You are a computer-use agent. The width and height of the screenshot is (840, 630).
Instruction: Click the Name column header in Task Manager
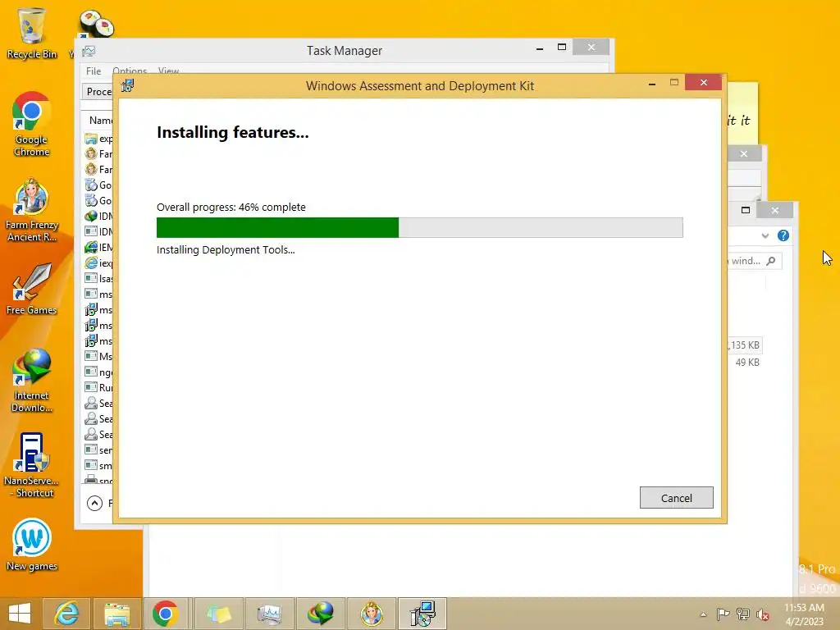tap(100, 120)
